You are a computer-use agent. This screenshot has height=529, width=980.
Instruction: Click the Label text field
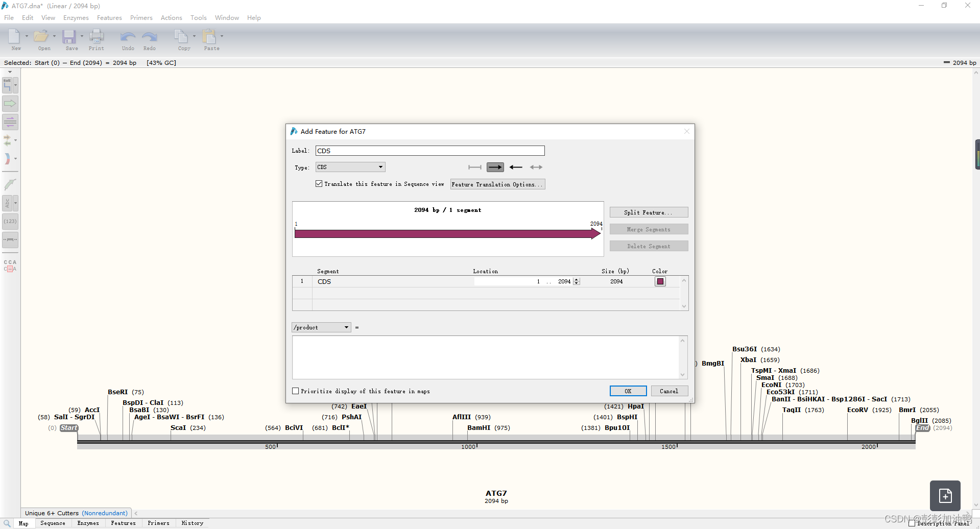coord(430,151)
